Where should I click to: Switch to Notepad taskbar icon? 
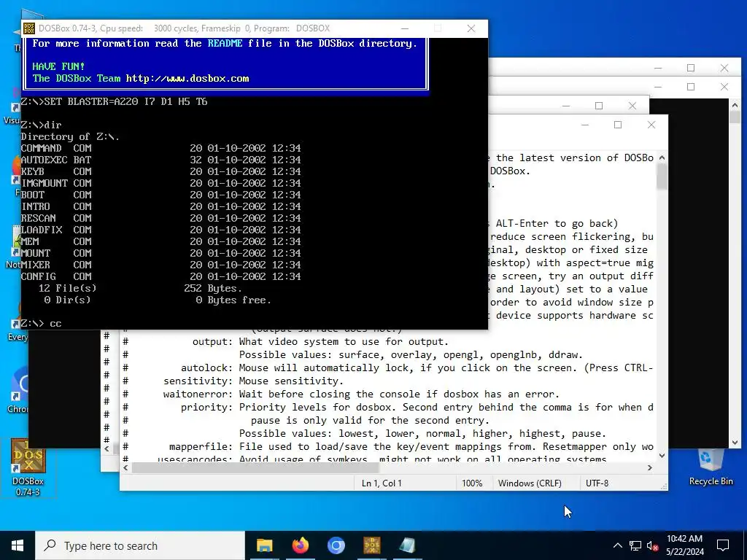click(407, 545)
